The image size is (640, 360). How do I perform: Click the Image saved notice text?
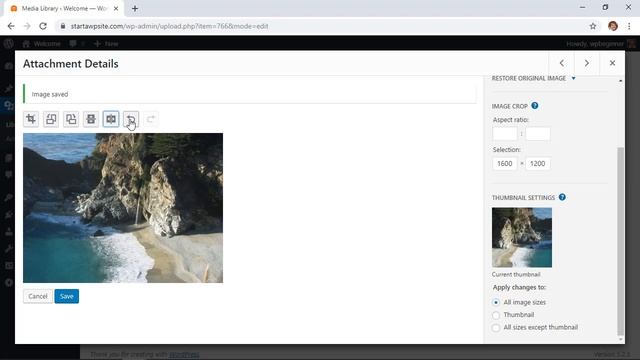point(50,94)
